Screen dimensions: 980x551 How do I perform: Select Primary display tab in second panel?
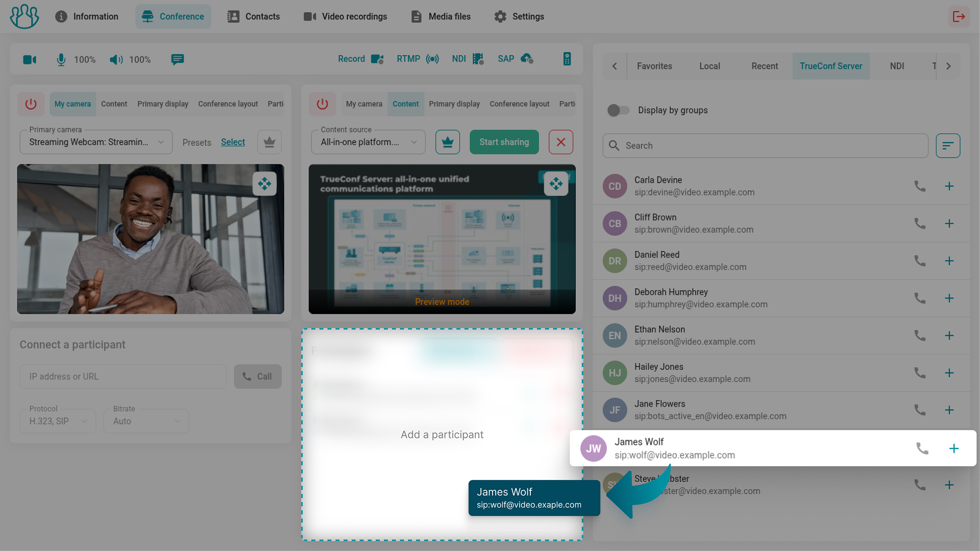point(454,104)
